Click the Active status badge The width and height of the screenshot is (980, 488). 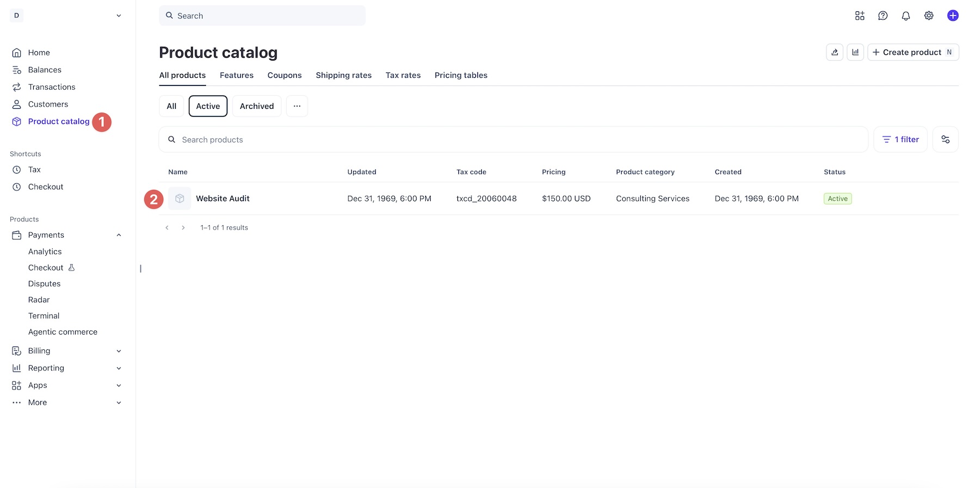[x=837, y=199]
